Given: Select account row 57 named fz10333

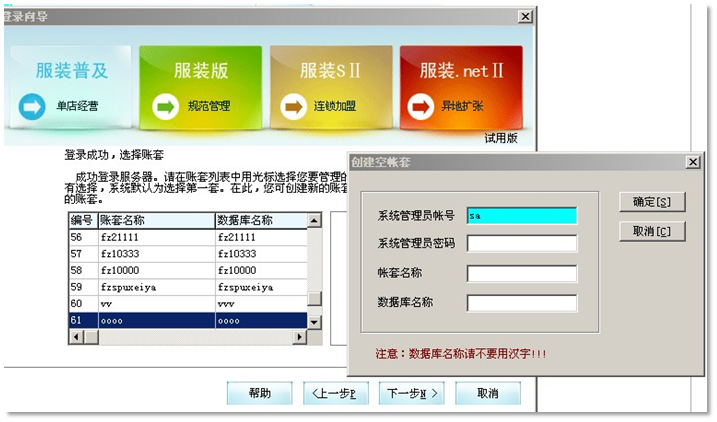Looking at the screenshot, I should point(188,254).
